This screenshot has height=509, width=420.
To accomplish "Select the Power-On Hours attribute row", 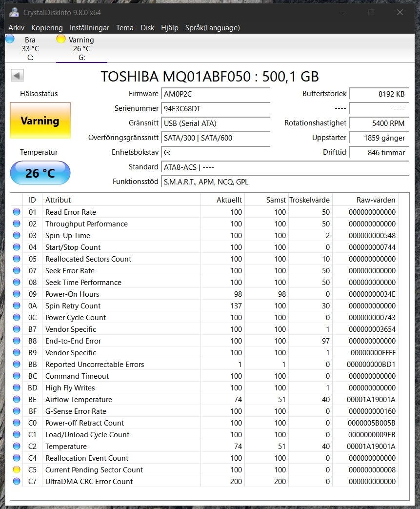I will 72,294.
